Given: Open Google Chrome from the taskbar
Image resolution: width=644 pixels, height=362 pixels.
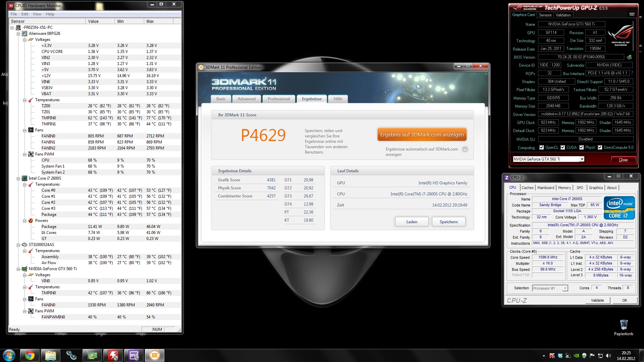Looking at the screenshot, I should click(x=30, y=355).
